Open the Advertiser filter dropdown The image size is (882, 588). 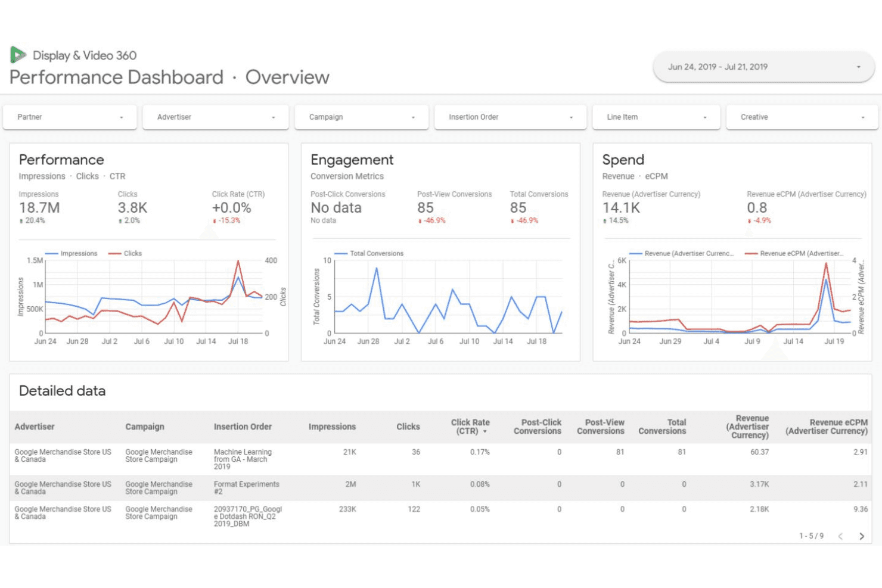point(216,117)
